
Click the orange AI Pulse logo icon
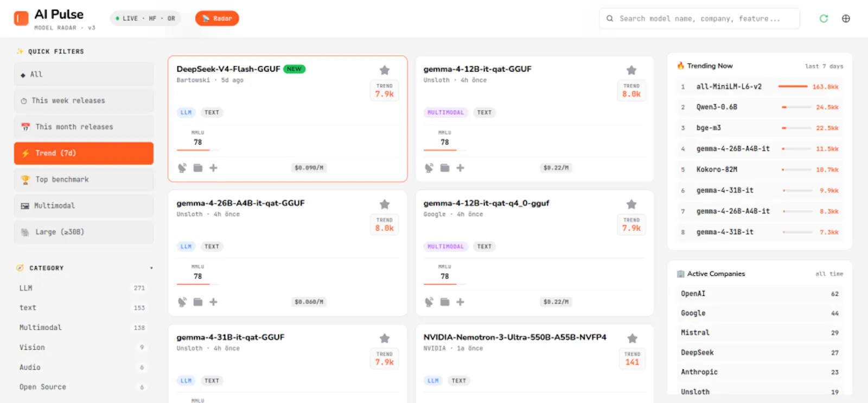[x=21, y=18]
